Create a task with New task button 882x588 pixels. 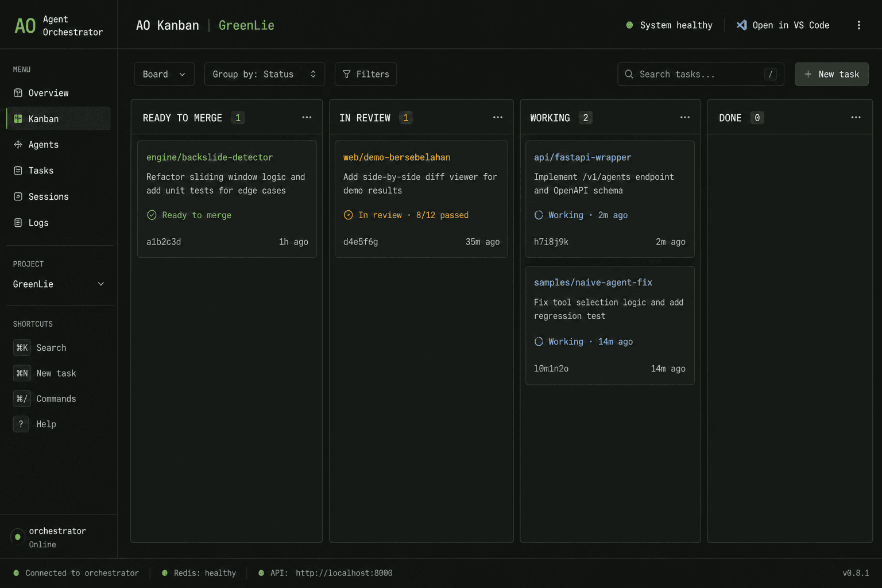click(x=831, y=74)
